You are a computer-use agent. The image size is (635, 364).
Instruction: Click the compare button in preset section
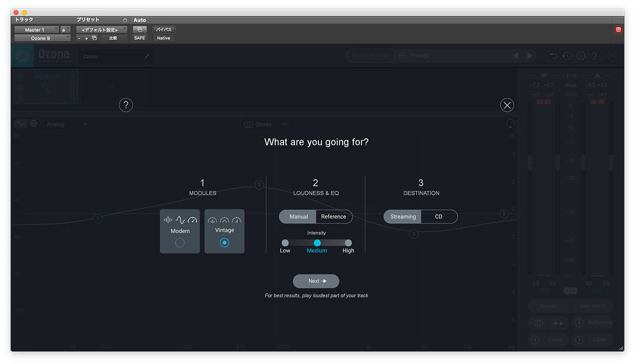coord(113,38)
